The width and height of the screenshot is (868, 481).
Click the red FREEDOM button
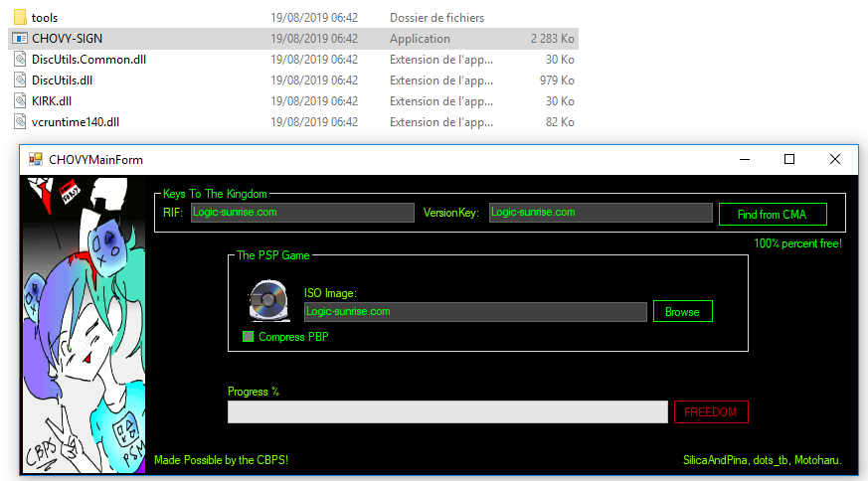coord(710,412)
